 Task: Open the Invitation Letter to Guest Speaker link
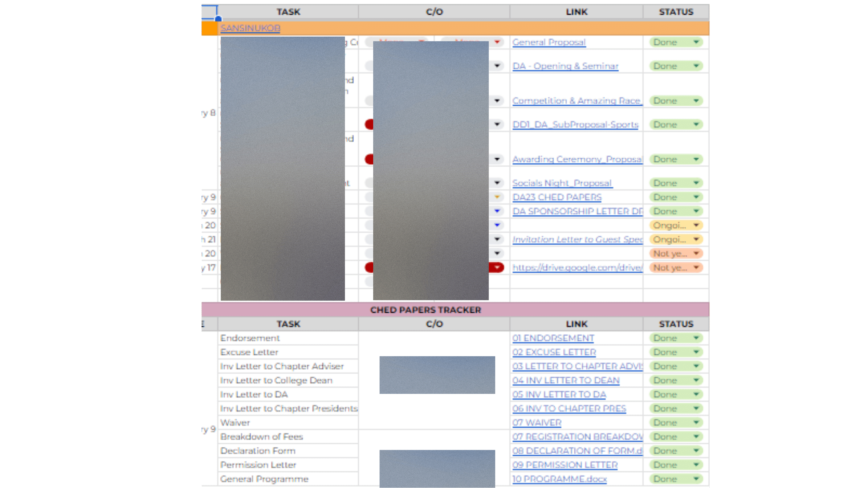[x=577, y=240]
